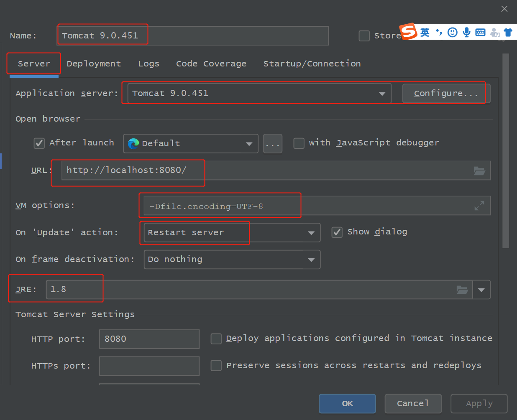Open the On 'Update' action dropdown
This screenshot has width=517, height=420.
(311, 233)
